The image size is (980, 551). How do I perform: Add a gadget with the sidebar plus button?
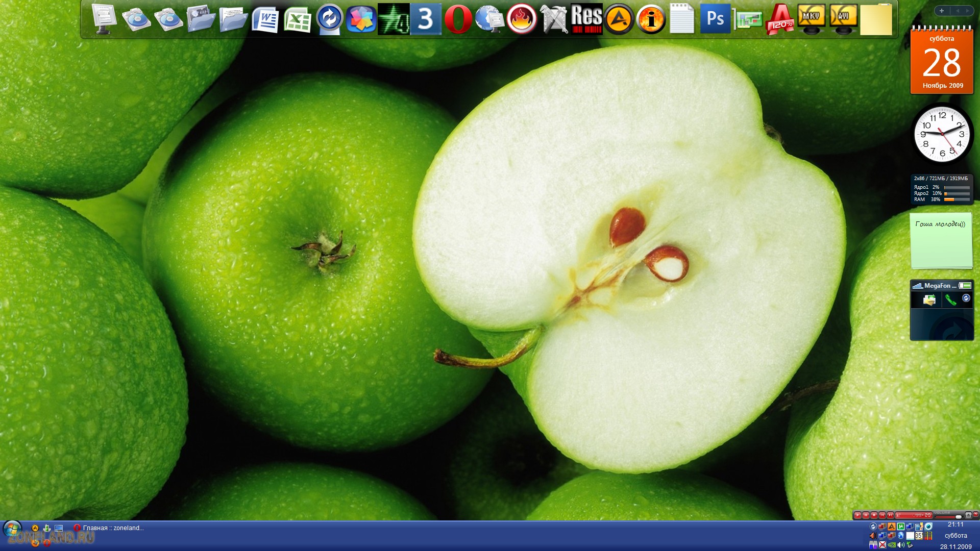click(x=942, y=11)
